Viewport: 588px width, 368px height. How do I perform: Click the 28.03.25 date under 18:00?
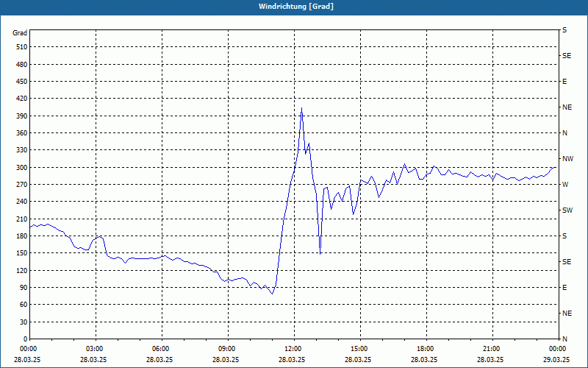pyautogui.click(x=424, y=360)
